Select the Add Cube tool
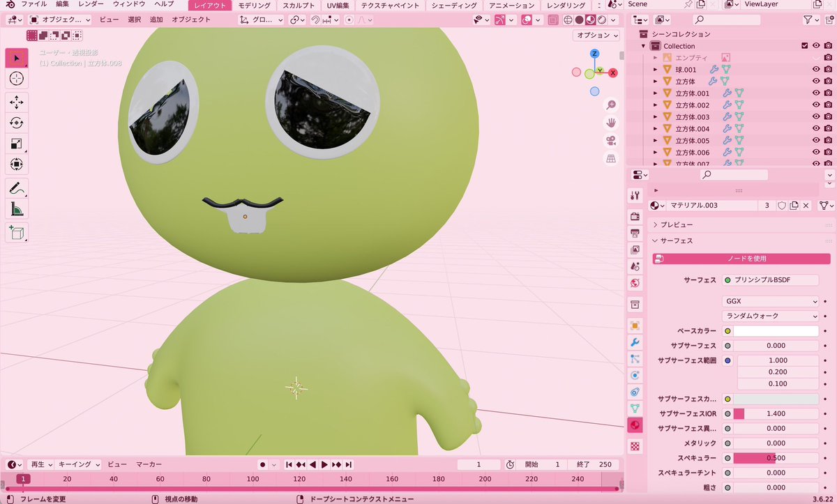Image resolution: width=837 pixels, height=504 pixels. pyautogui.click(x=17, y=231)
